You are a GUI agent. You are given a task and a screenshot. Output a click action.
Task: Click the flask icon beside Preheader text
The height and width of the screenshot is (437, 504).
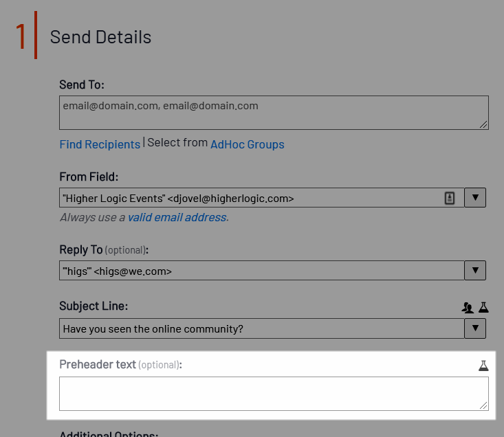tap(483, 366)
